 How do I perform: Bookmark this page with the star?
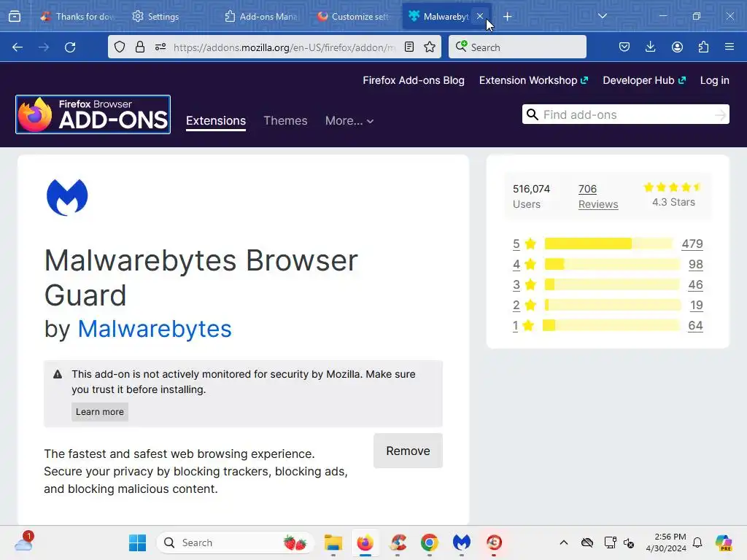430,47
